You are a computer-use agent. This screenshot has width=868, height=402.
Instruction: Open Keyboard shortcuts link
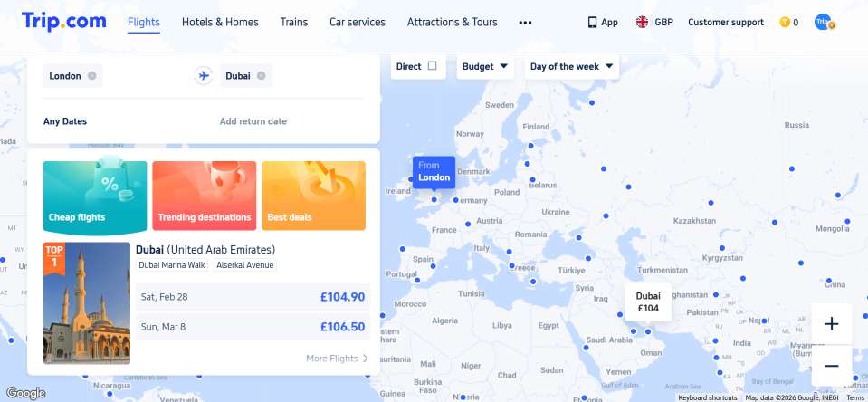click(x=708, y=397)
